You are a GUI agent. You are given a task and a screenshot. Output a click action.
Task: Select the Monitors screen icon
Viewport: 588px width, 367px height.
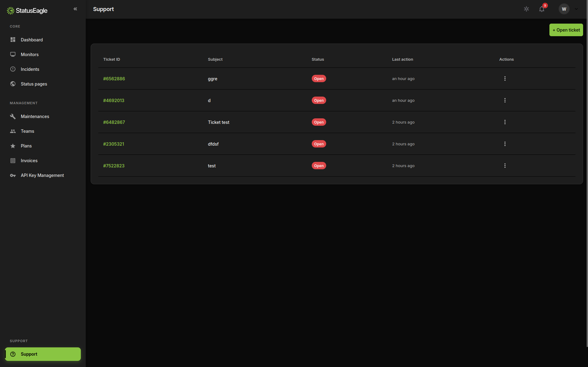click(13, 54)
